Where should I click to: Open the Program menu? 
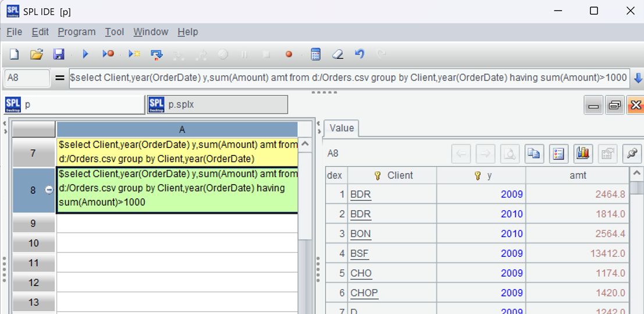[76, 32]
